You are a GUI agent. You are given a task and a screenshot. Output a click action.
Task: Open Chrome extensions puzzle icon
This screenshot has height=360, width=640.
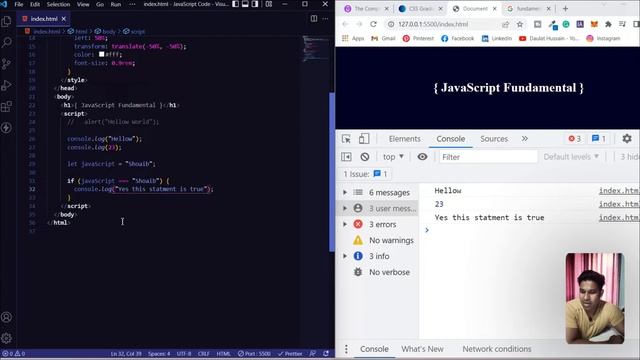coord(608,24)
